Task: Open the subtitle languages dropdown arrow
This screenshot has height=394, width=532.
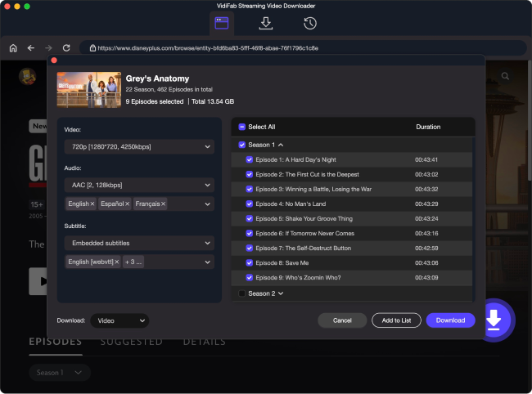Action: (207, 262)
